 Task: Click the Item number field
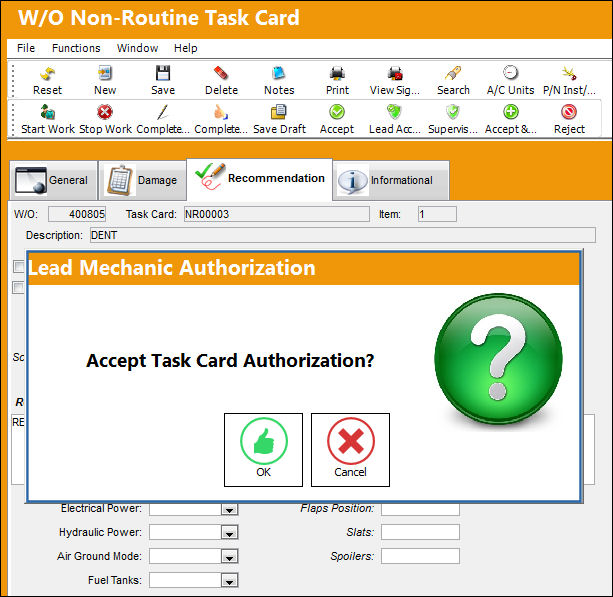[x=437, y=214]
